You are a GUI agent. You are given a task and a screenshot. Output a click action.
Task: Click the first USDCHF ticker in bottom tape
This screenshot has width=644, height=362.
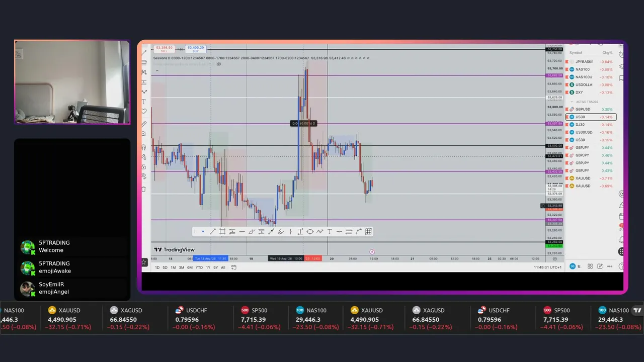tap(195, 318)
